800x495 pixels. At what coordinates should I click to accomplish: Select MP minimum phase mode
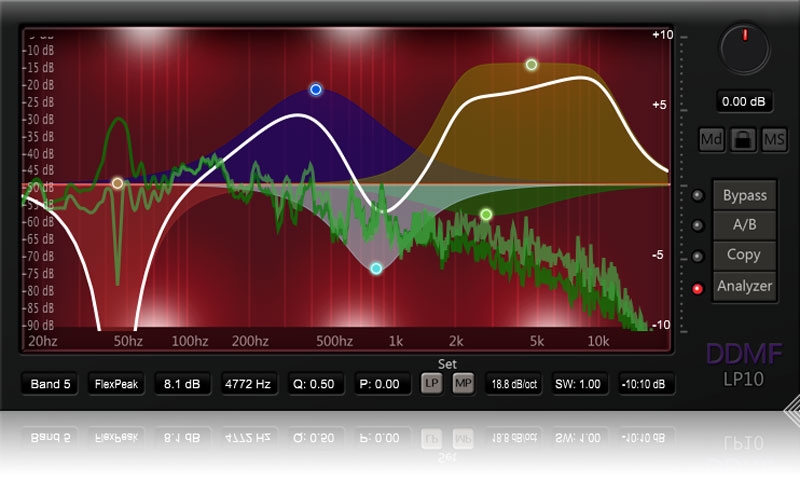coord(463,383)
